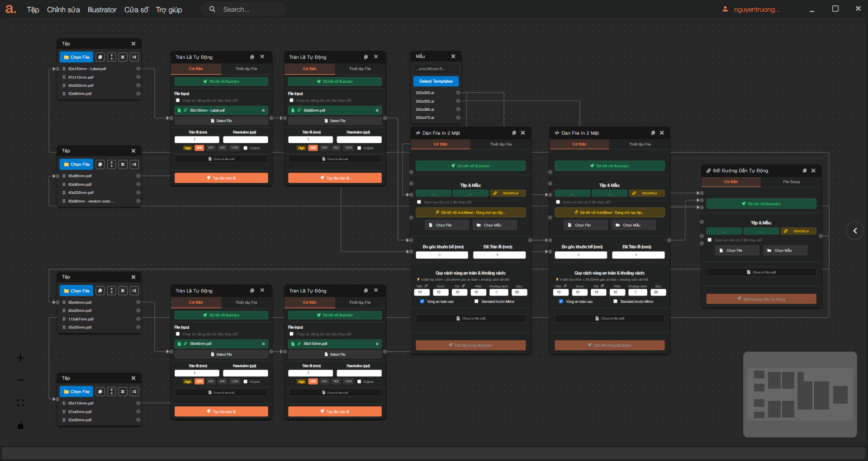Zoom out using the minus canvas control
Viewport: 868px width, 461px height.
point(20,380)
